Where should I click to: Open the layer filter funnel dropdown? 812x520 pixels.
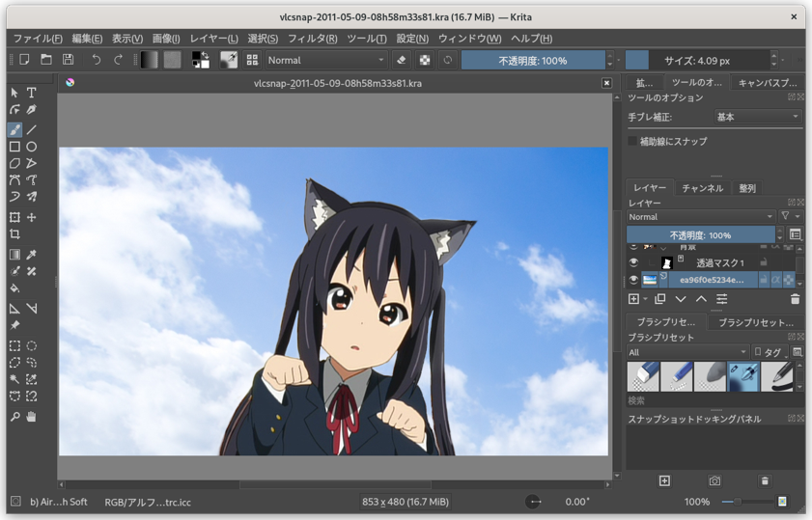click(x=790, y=216)
